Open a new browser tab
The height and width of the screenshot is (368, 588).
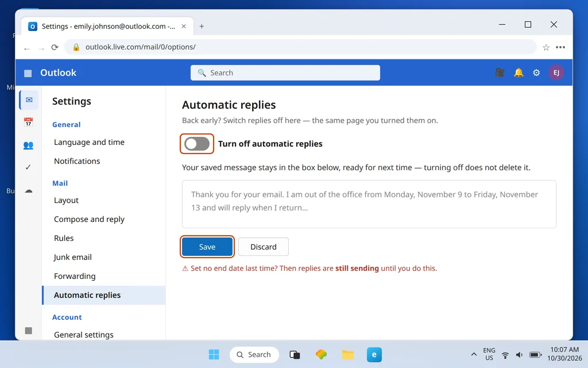pyautogui.click(x=202, y=26)
